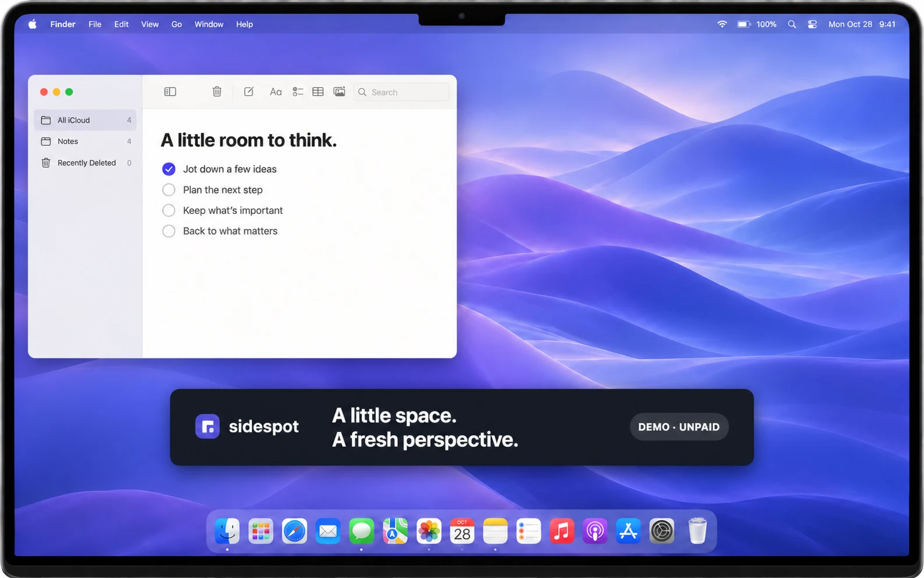Open Finder from the Dock

(227, 531)
